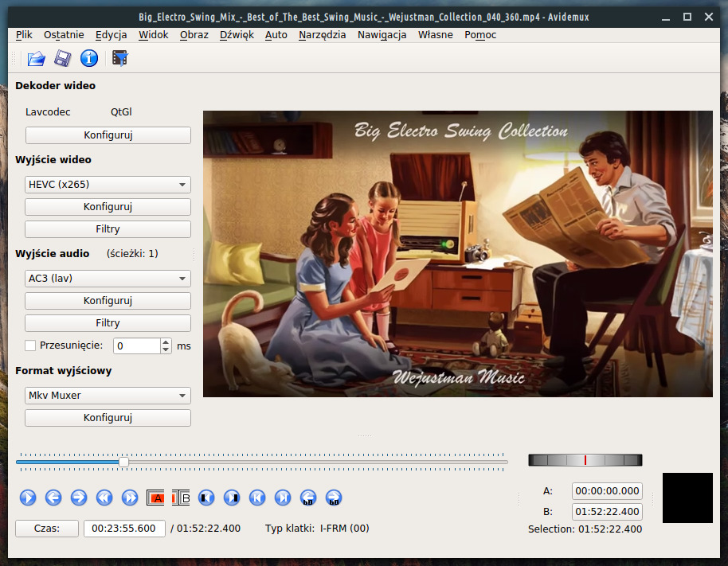Open the Edycja menu
Screen dimensions: 728x566
(x=112, y=35)
